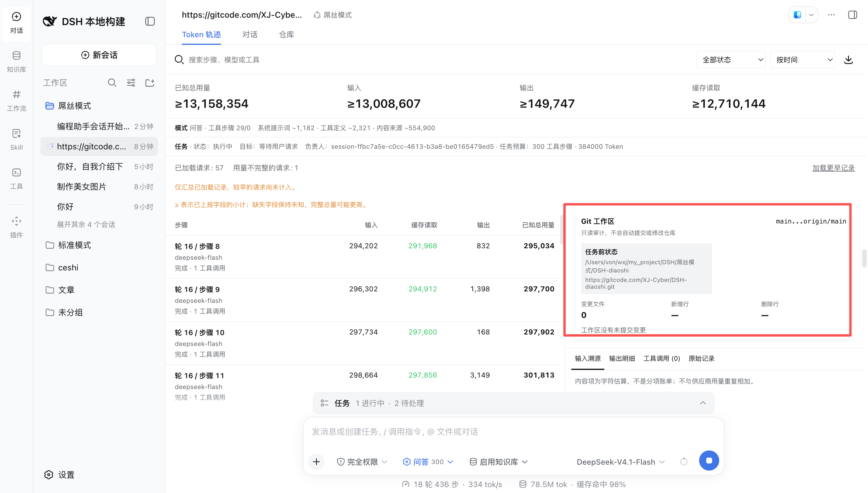
Task: Collapse the sidebar with the panel icon
Action: point(150,21)
